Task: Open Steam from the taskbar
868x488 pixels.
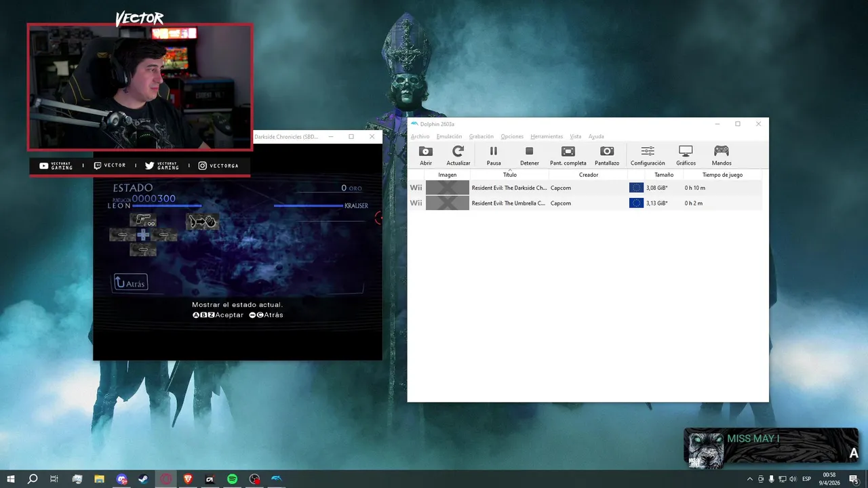Action: point(143,479)
